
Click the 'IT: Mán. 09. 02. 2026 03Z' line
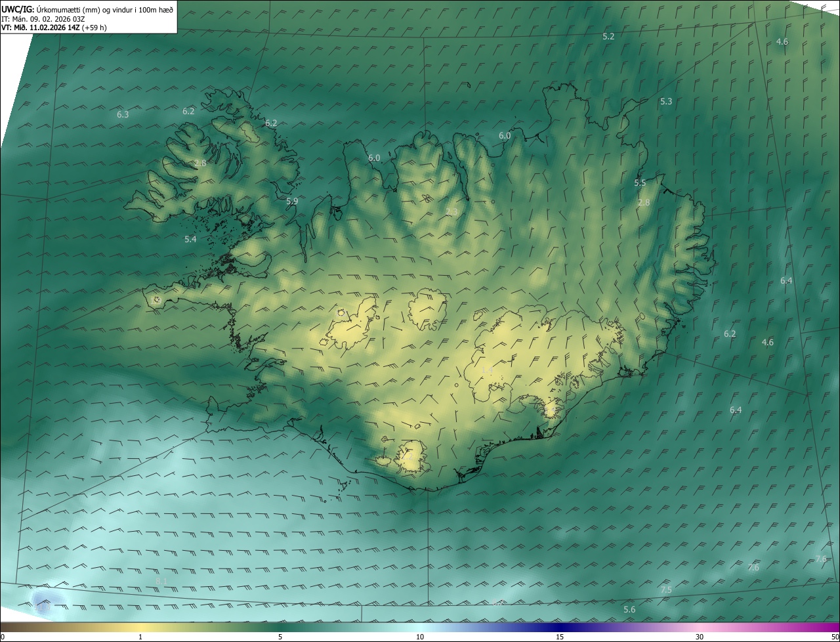(43, 18)
